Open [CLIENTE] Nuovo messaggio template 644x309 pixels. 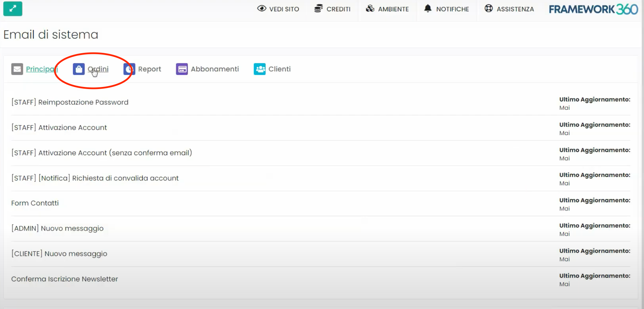[59, 254]
